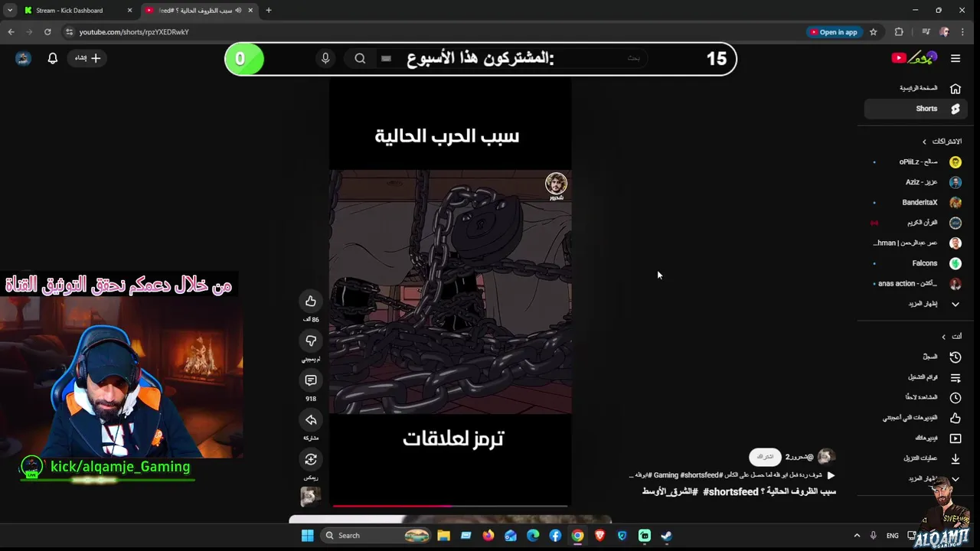Like the Short with thumbs-up icon
The height and width of the screenshot is (551, 980).
coord(311,302)
